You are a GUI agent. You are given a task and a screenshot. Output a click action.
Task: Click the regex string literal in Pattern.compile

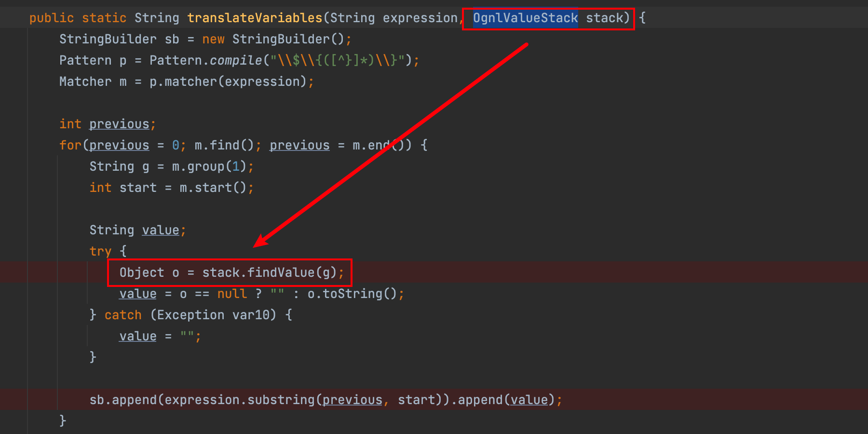click(x=338, y=61)
